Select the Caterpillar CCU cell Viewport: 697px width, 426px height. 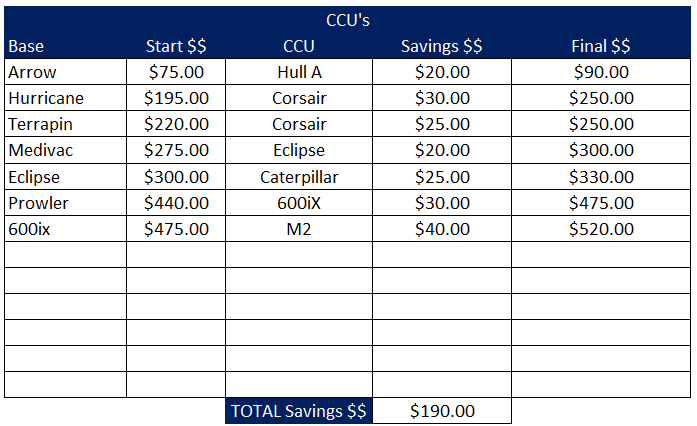tap(299, 177)
